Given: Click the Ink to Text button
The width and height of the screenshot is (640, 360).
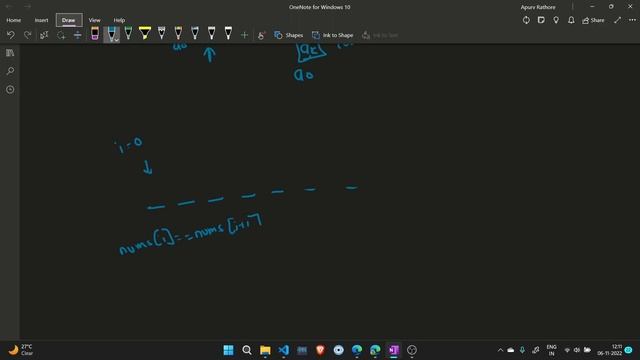Looking at the screenshot, I should point(380,35).
